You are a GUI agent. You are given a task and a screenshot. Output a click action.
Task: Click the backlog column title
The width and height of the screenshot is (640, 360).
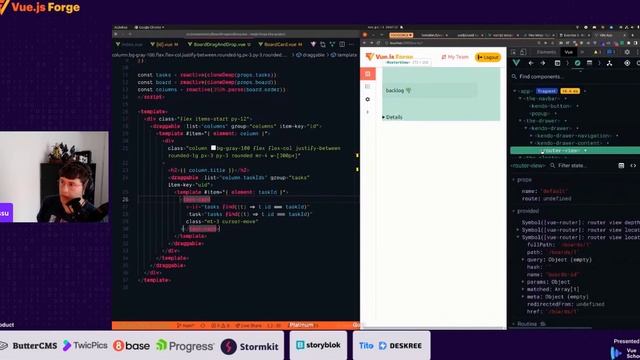pos(395,91)
